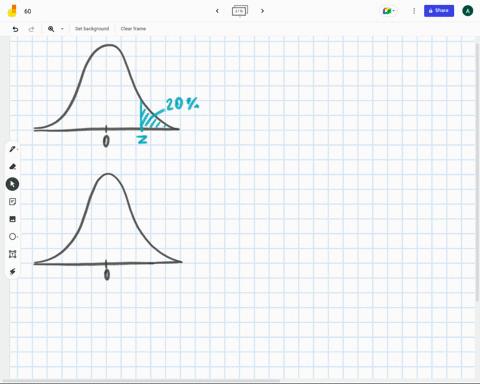Insert an image
The width and height of the screenshot is (480, 384).
(13, 219)
